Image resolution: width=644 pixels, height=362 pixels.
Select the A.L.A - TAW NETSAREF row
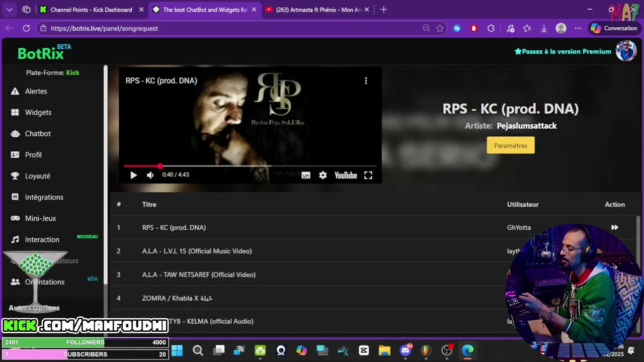(x=373, y=275)
